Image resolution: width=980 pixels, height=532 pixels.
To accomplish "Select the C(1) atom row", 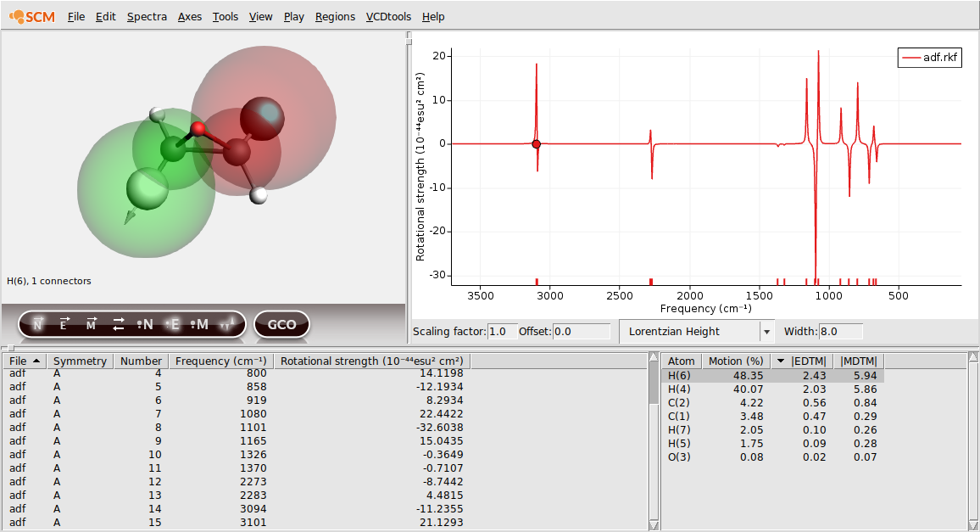I will [772, 417].
